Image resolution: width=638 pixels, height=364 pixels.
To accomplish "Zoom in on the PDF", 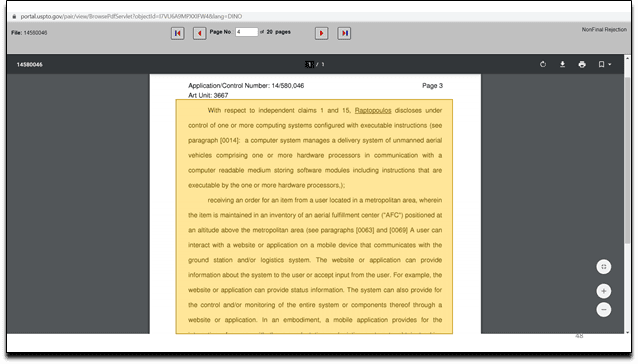I will click(x=604, y=291).
